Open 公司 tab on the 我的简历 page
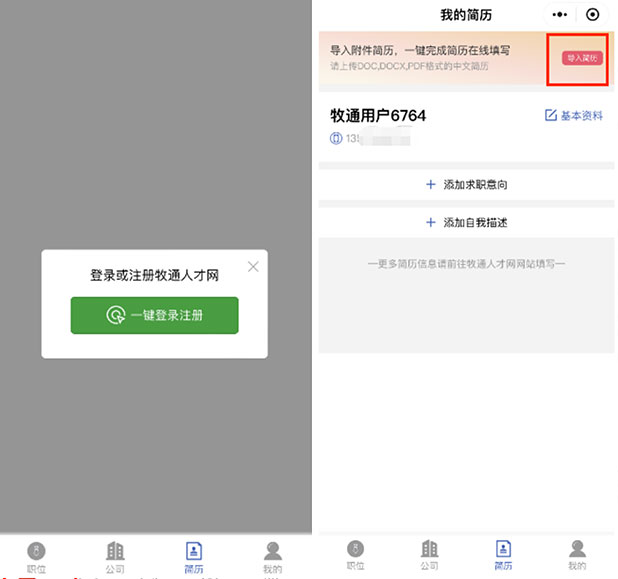Viewport: 618px width, 579px height. pos(430,555)
